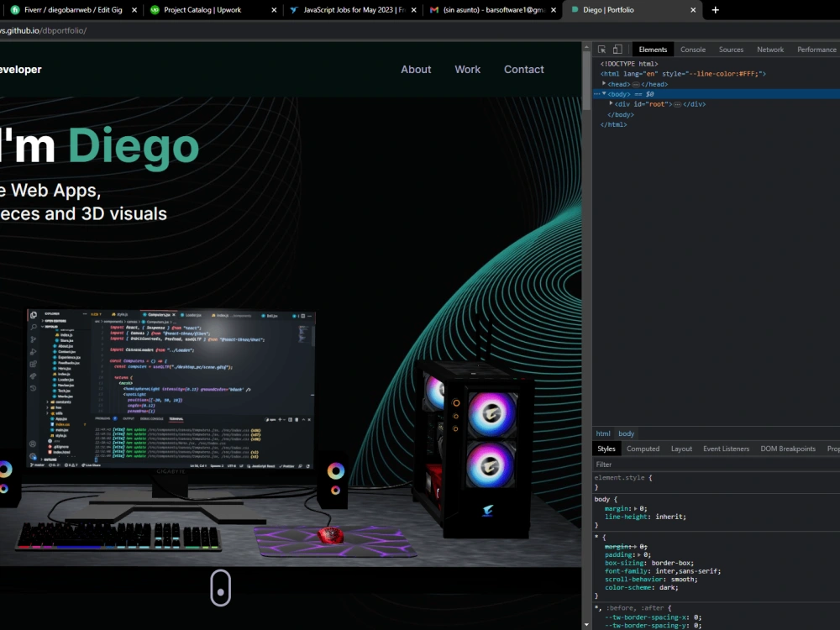Close the Gmail (sin asunto) tab
840x630 pixels.
click(x=554, y=9)
